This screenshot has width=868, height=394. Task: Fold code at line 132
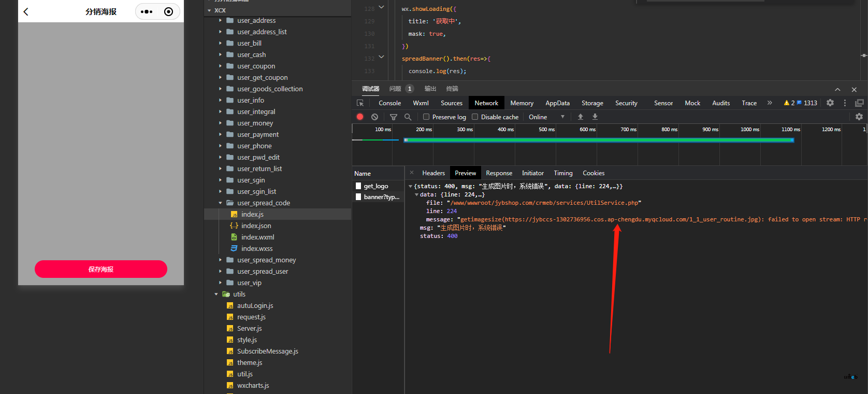click(381, 57)
